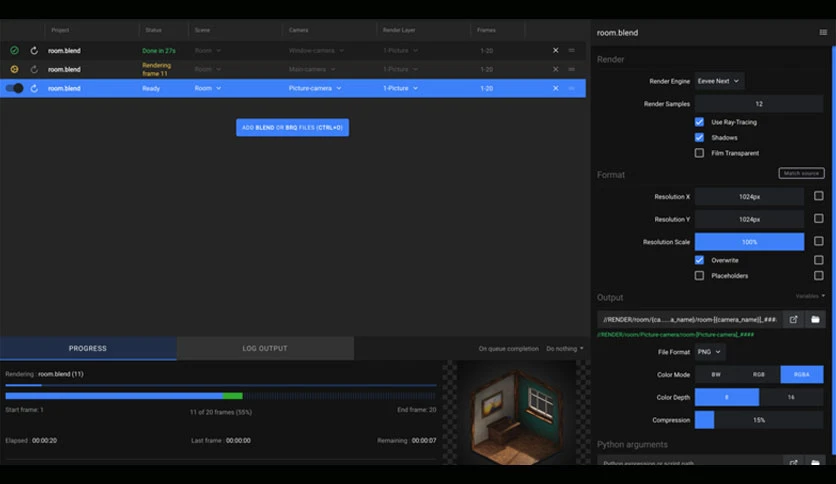Click the Project column header
Screen dimensions: 836x484
[x=60, y=30]
